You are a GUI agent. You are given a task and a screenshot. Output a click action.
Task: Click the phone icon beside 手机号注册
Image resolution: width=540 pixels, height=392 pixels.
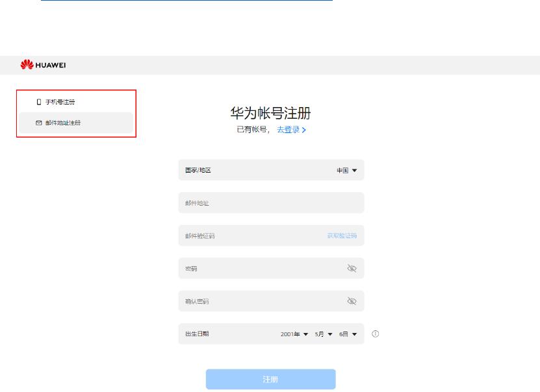[x=38, y=102]
